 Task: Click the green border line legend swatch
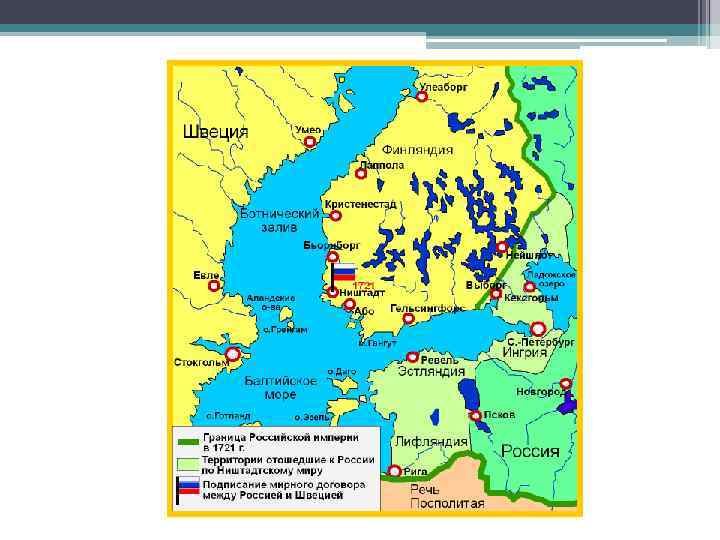(188, 442)
